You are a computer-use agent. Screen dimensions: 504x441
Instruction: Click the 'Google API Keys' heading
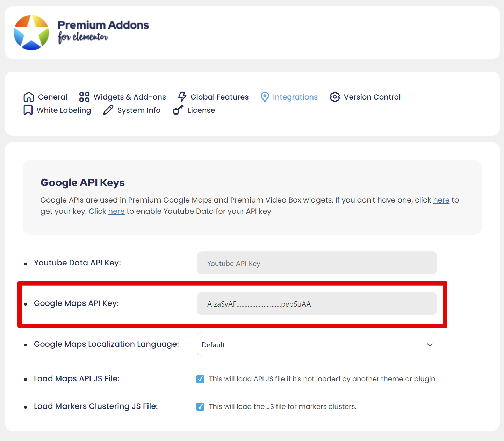82,183
